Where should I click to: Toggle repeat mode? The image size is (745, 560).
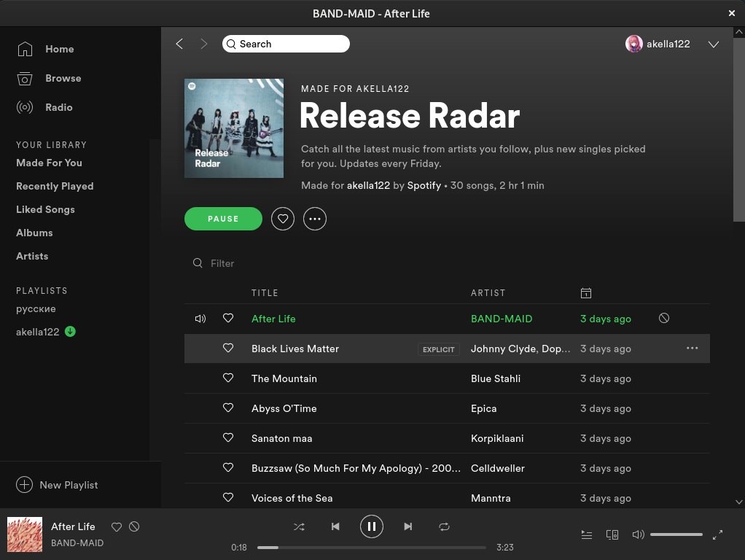(x=444, y=526)
